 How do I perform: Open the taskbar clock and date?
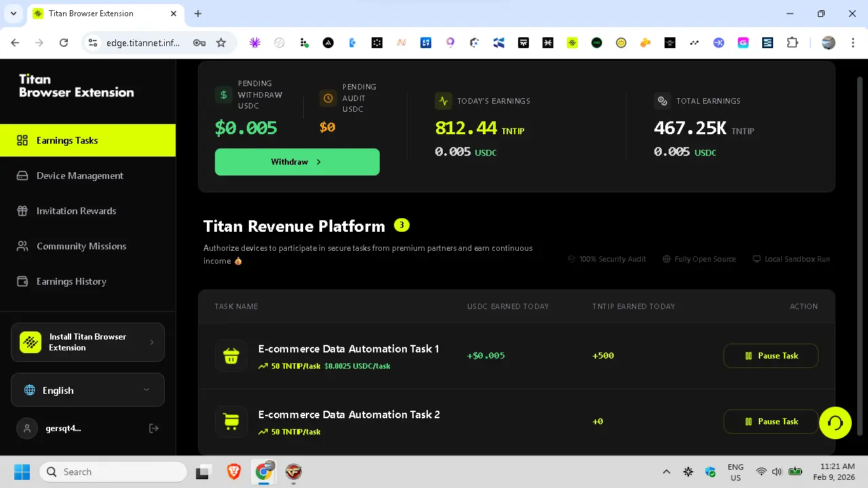coord(834,472)
